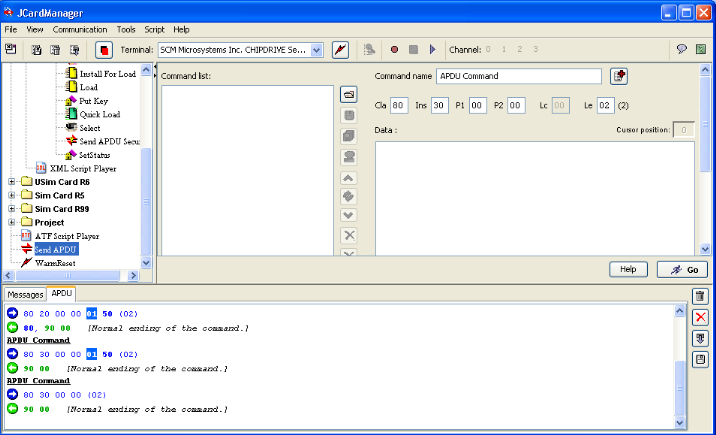Select ATF Script Player in the tree

pyautogui.click(x=68, y=236)
